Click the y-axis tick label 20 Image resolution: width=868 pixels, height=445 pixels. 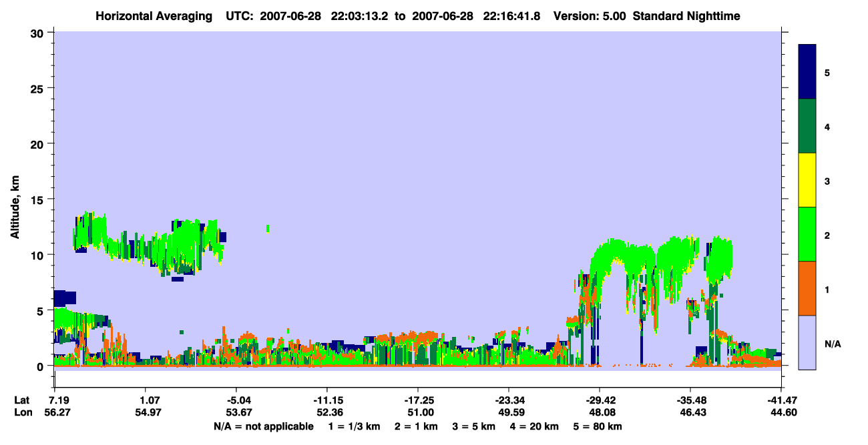[x=38, y=144]
